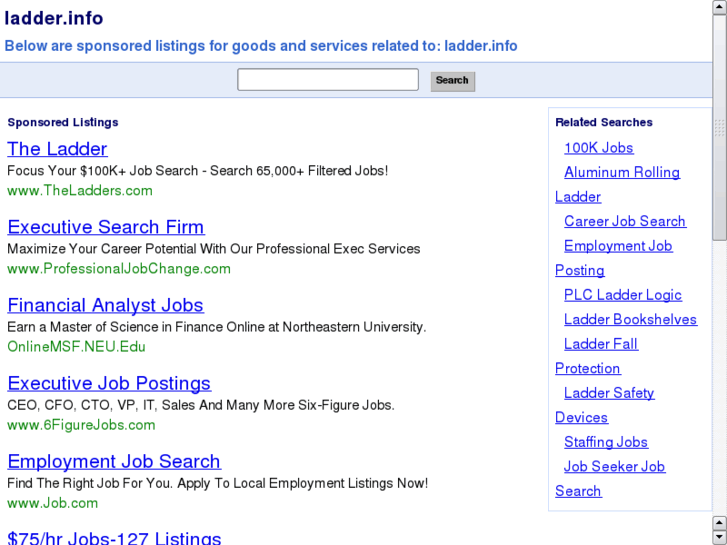Select Ladder Bookshelves related search
The height and width of the screenshot is (545, 727).
[630, 320]
